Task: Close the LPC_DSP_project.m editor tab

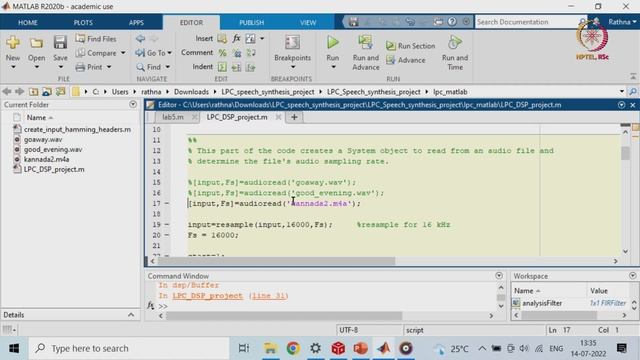Action: (x=278, y=117)
